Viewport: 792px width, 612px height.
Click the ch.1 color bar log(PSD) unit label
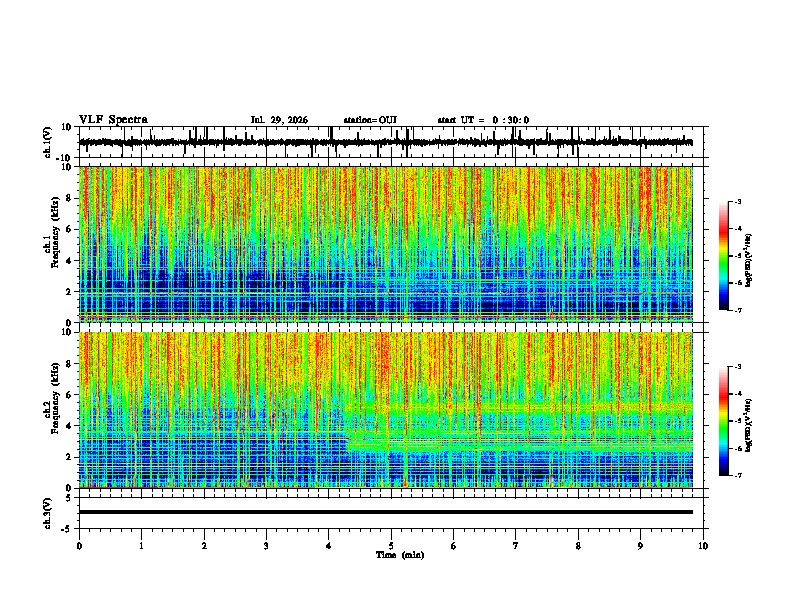click(748, 261)
